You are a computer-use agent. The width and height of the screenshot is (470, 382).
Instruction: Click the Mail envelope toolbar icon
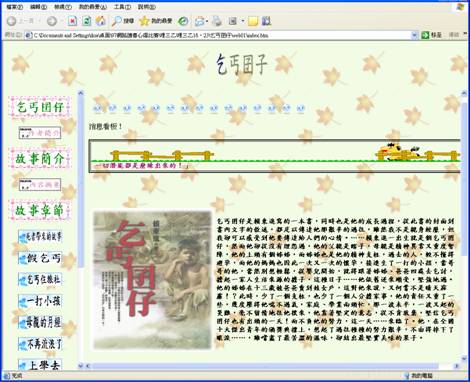[x=200, y=21]
